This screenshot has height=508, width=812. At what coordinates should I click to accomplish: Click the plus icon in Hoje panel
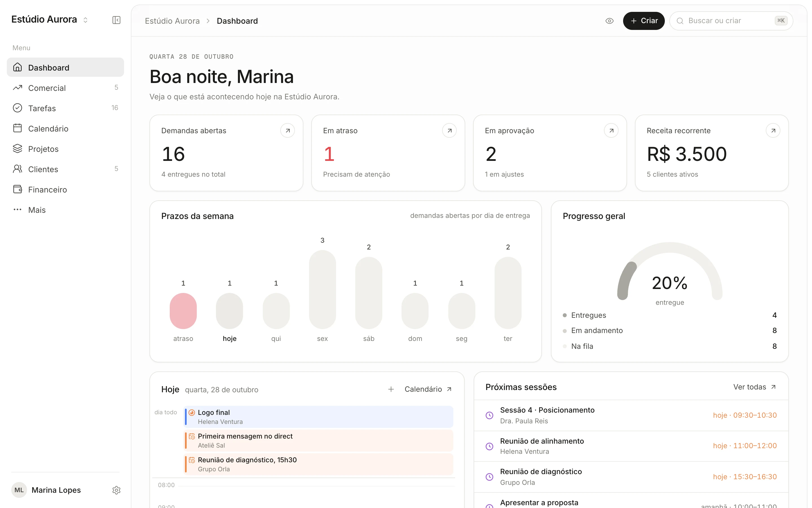point(391,389)
